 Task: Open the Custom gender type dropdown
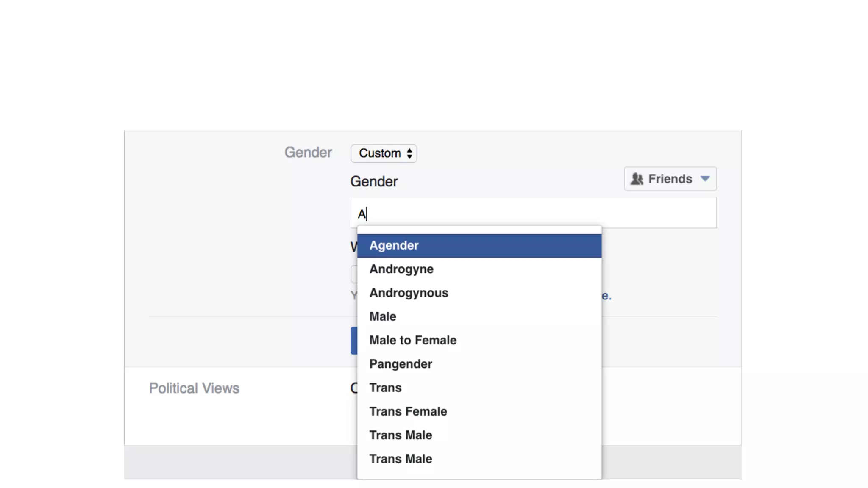380,153
